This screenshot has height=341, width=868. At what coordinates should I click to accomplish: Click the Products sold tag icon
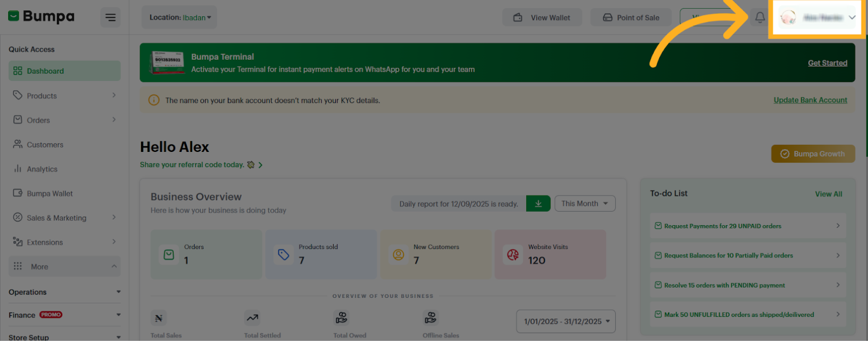tap(284, 254)
